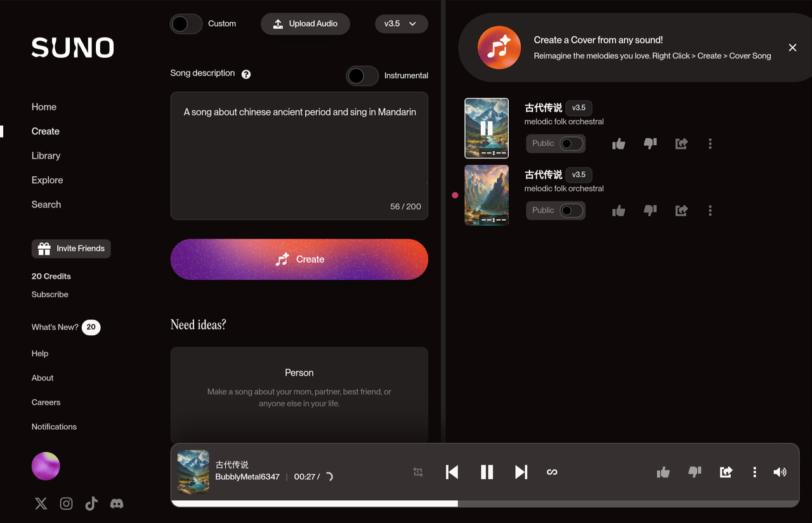Like the first 古代传说 song
Image resolution: width=812 pixels, height=523 pixels.
(619, 144)
